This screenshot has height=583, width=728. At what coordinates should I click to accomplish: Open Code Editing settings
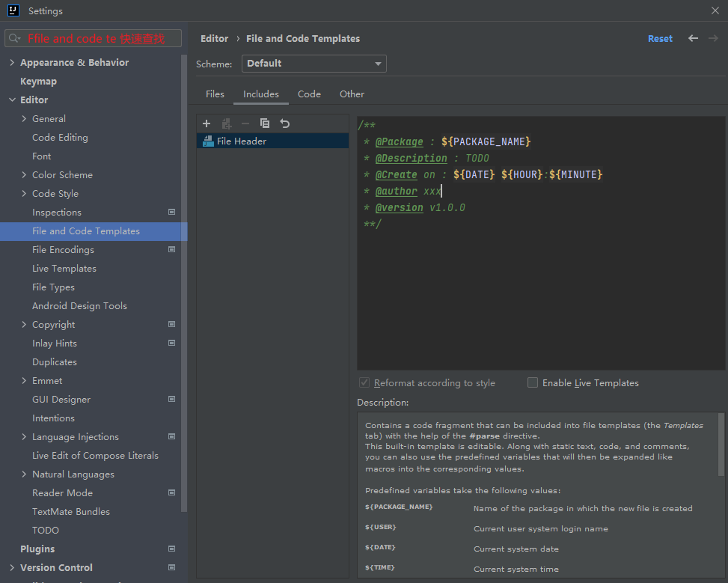[x=60, y=137]
